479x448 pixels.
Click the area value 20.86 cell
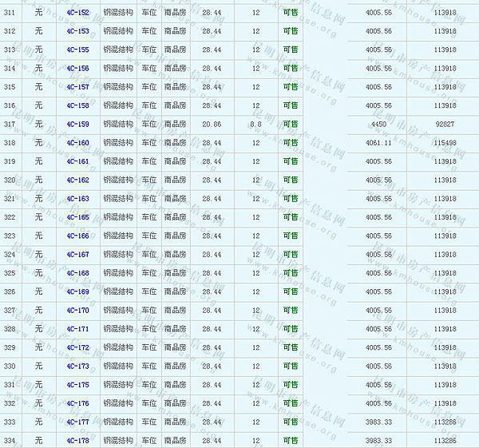(x=212, y=125)
